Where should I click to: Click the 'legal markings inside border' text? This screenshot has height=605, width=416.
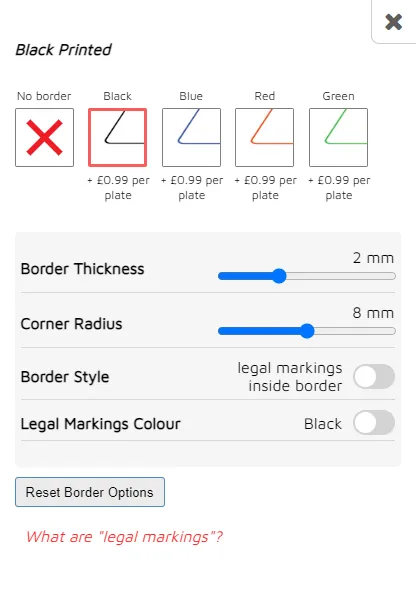[290, 377]
